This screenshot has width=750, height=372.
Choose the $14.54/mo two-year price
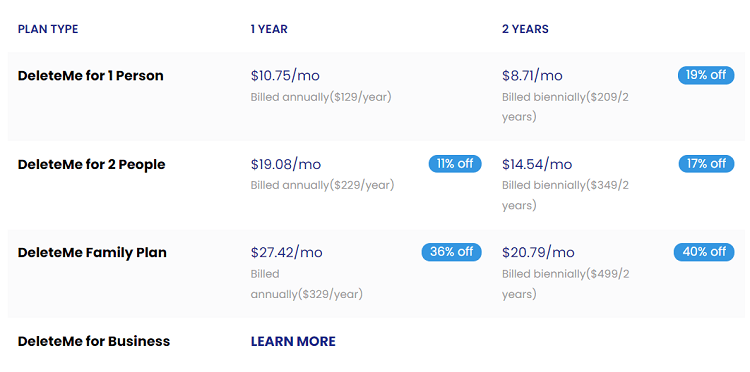pos(537,164)
